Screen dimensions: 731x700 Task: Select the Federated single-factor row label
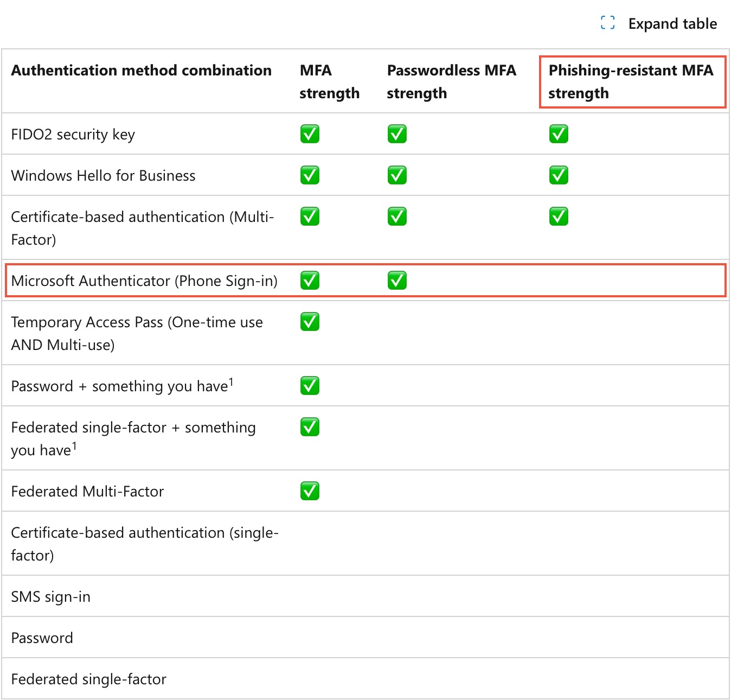(x=88, y=679)
